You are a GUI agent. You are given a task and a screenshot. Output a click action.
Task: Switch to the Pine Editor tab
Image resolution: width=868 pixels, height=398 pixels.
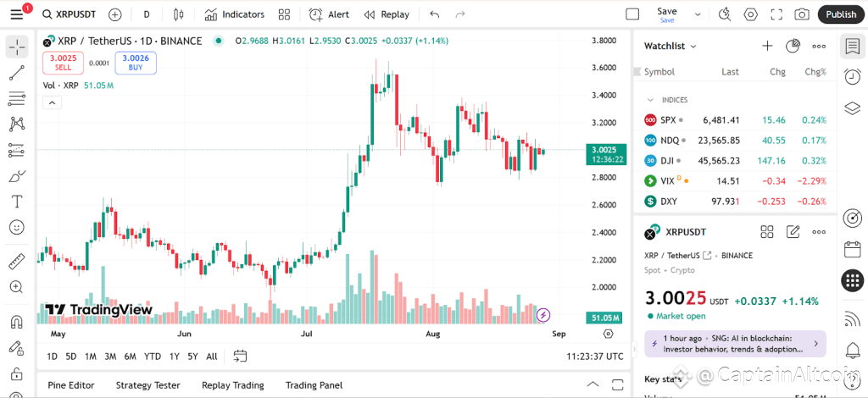71,385
